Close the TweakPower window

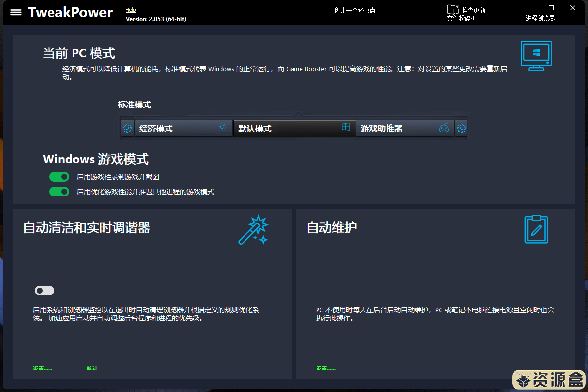tap(573, 8)
